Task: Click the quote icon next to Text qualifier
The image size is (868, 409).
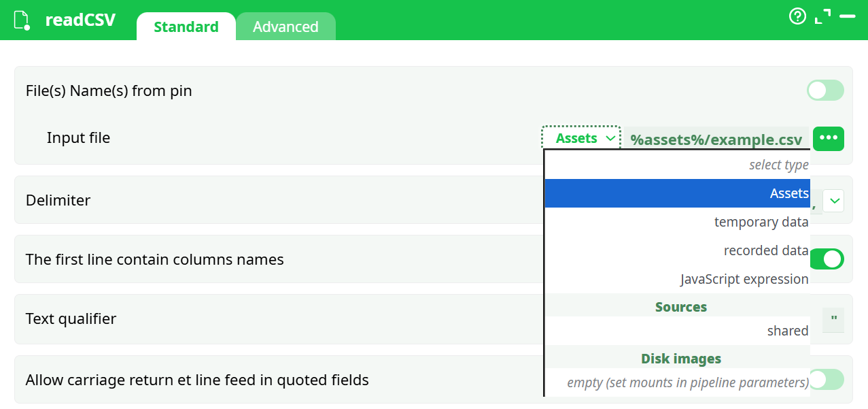Action: 833,320
